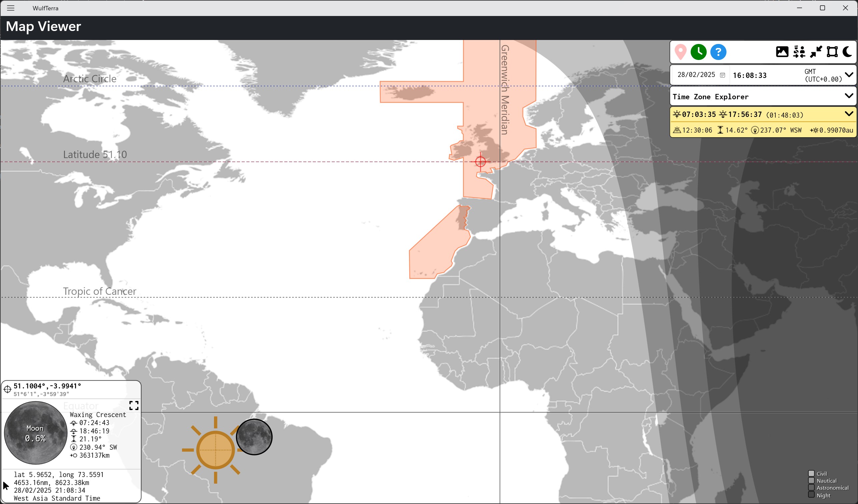Open the hamburger menu in title bar
858x504 pixels.
coord(11,8)
